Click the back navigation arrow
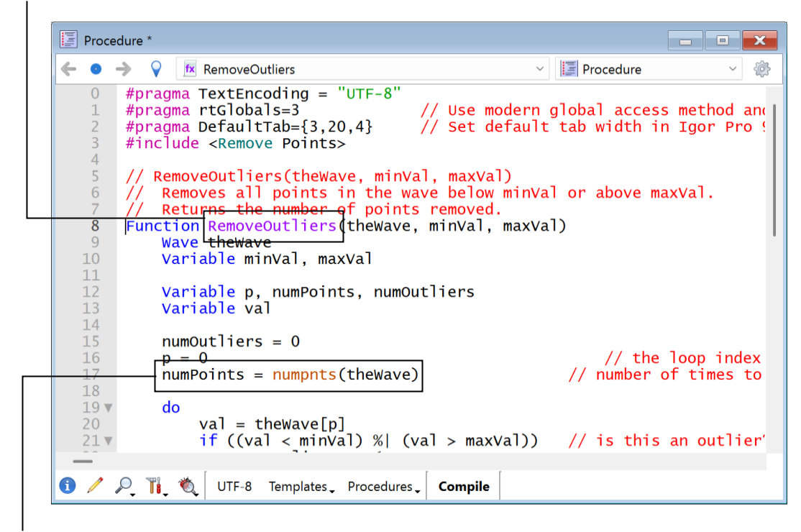 click(68, 69)
